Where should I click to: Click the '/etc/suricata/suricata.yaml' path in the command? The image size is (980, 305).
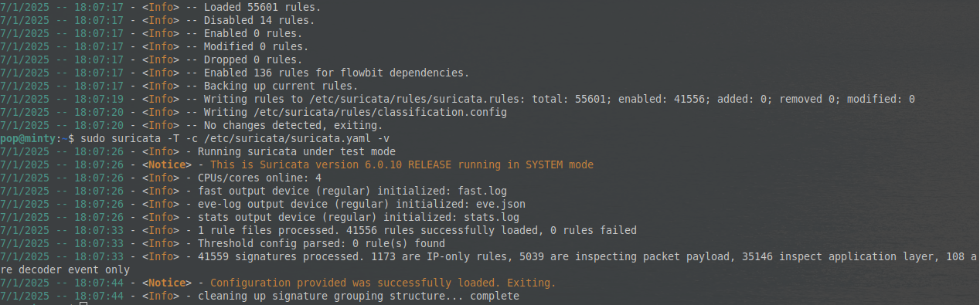click(286, 138)
